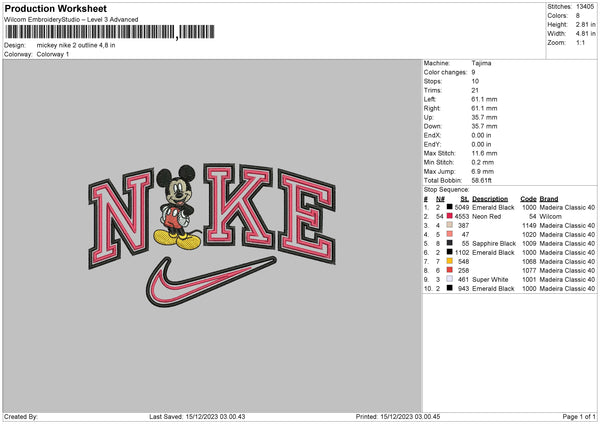Click the Description column header
Screen dimensions: 600x424
tap(490, 199)
